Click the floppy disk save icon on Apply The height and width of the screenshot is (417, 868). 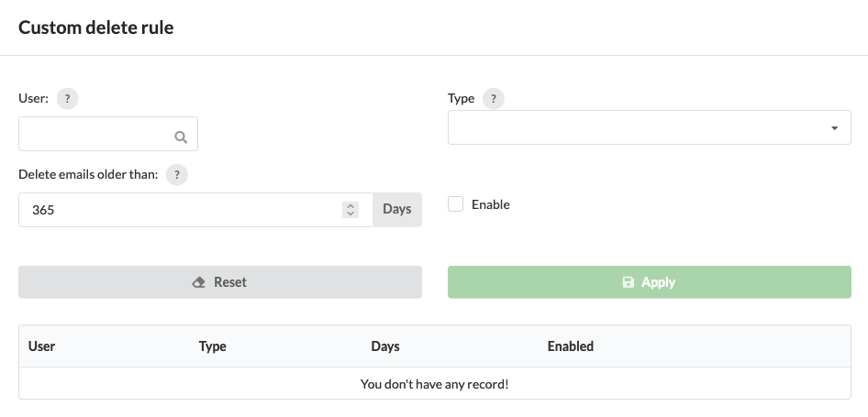point(628,282)
